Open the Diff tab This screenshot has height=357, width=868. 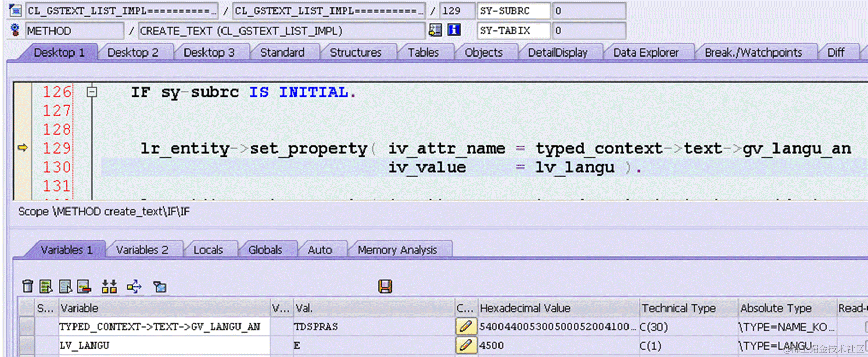tap(836, 52)
